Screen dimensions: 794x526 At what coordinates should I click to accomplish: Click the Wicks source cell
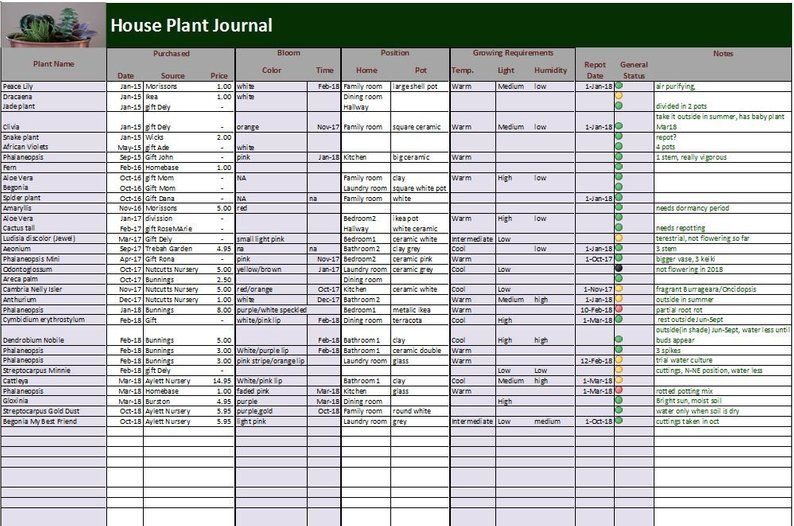click(154, 137)
